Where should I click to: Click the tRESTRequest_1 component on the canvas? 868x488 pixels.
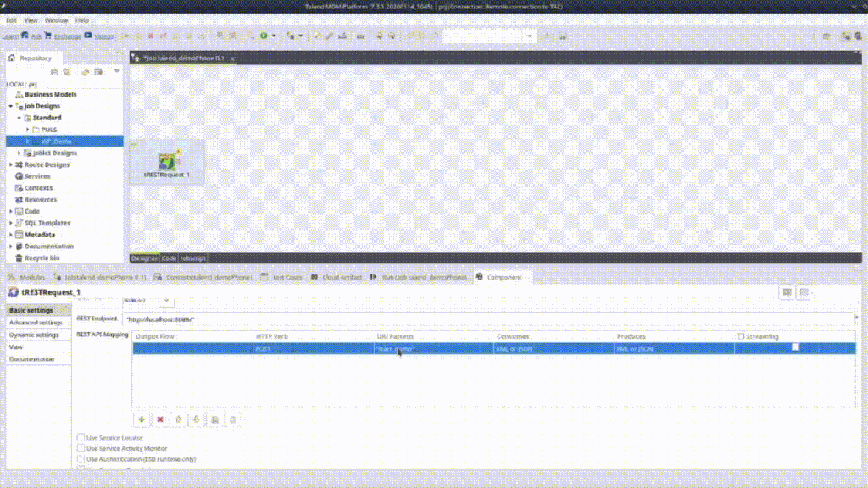click(x=167, y=164)
